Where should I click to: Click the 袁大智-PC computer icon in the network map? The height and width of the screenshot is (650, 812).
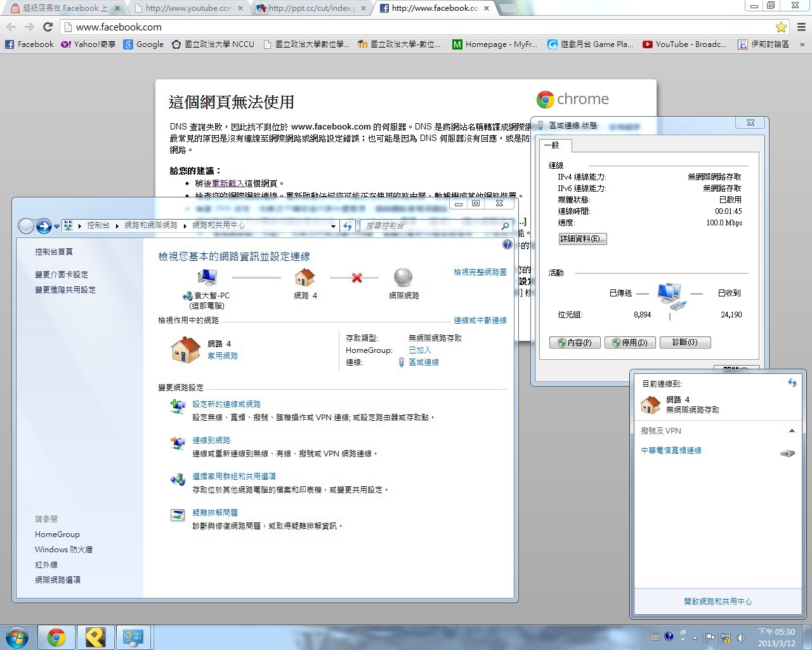(x=207, y=277)
